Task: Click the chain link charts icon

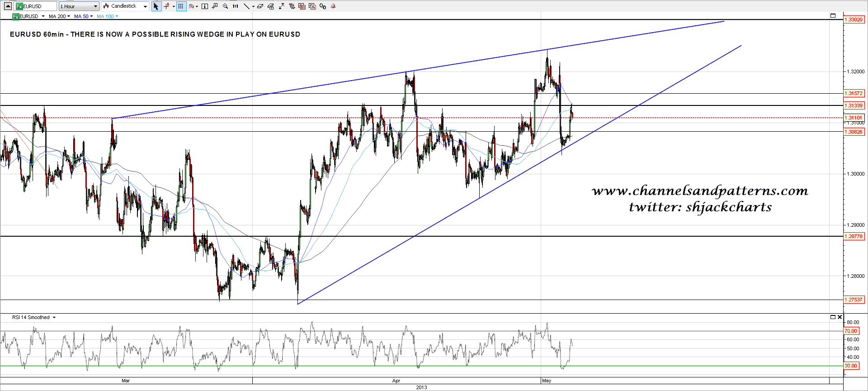Action: click(x=323, y=6)
